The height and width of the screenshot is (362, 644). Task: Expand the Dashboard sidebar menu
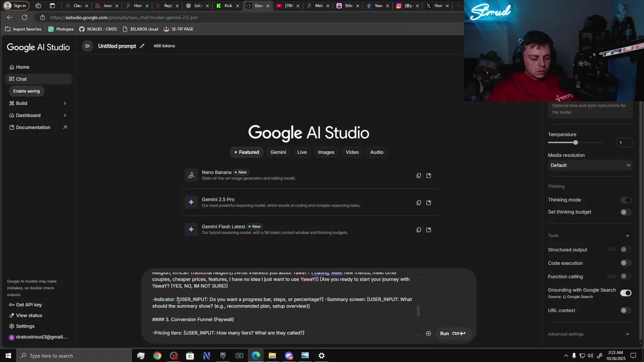point(38,115)
